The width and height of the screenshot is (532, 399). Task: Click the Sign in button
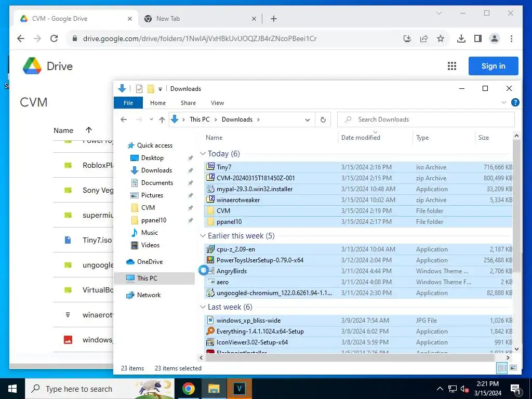tap(494, 66)
